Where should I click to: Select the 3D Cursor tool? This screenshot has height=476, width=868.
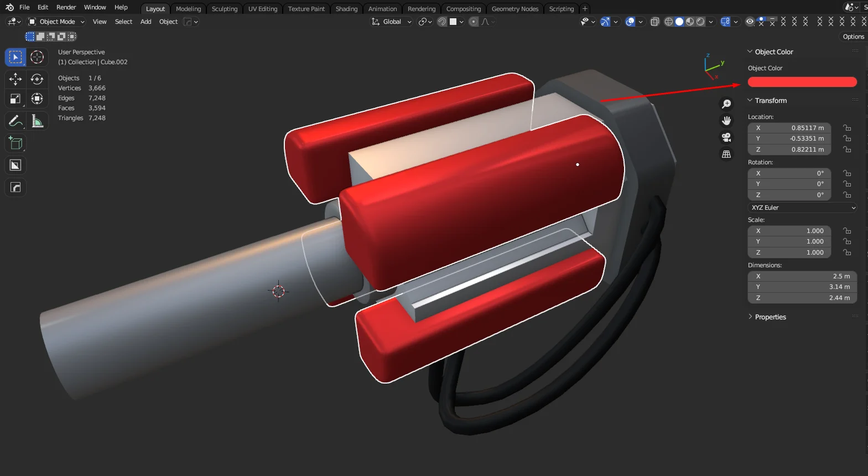pos(37,57)
